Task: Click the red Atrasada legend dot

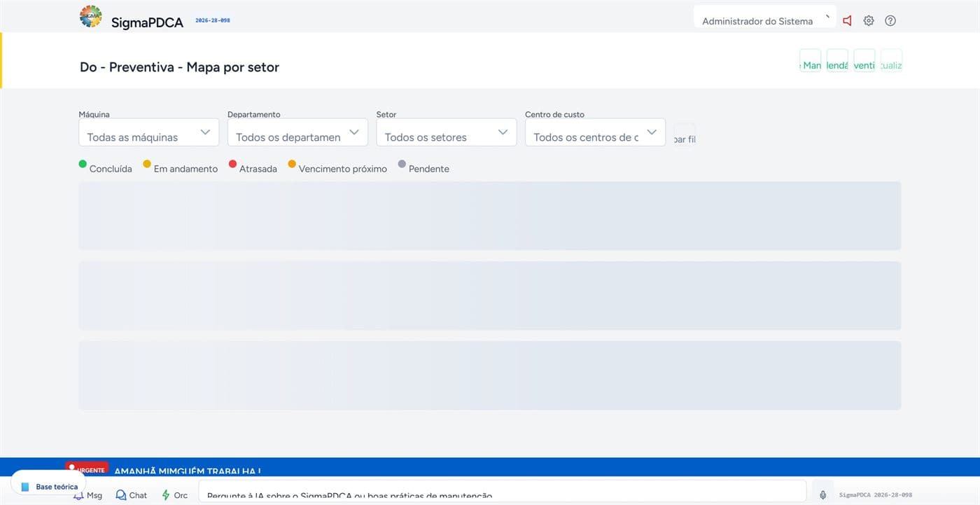Action: coord(233,164)
